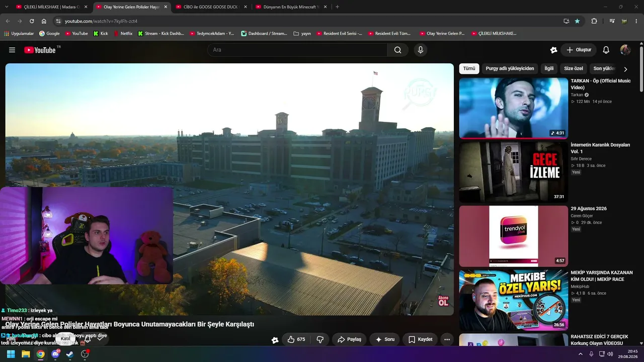Viewport: 644px width, 362px height.
Task: Close the Olay Yerine Gelen Polisler tab
Action: 166,7
